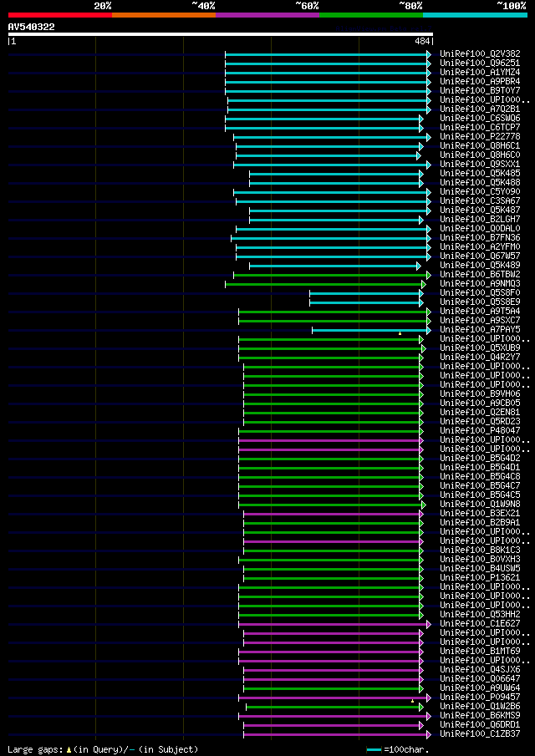Select label UniRef100_Q5XUB9
Screen dimensions: 535x756
point(480,348)
